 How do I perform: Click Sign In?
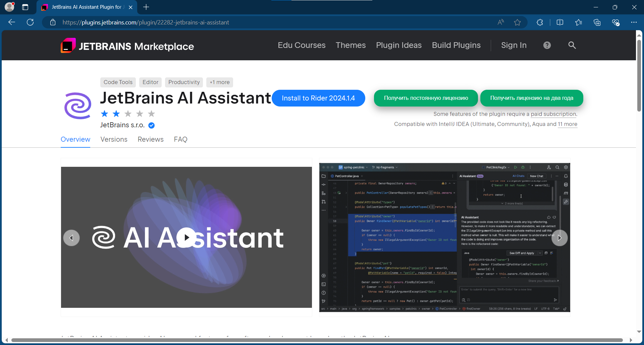(x=514, y=45)
